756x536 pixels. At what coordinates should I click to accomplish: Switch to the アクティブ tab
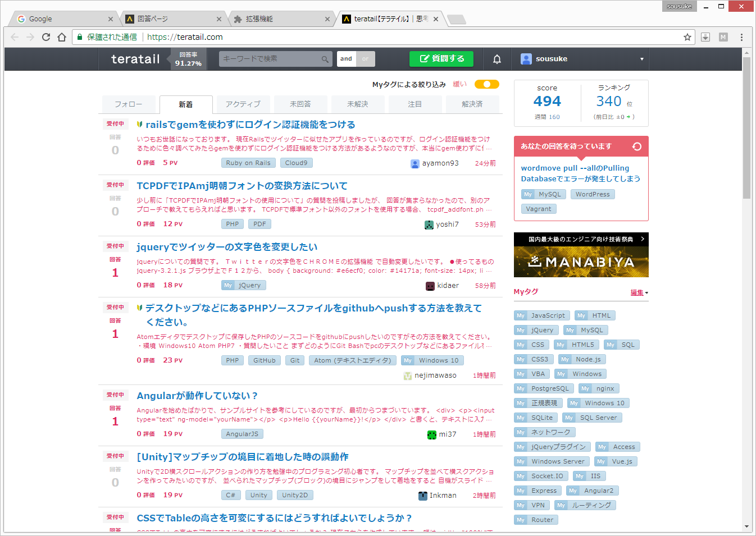click(x=243, y=104)
